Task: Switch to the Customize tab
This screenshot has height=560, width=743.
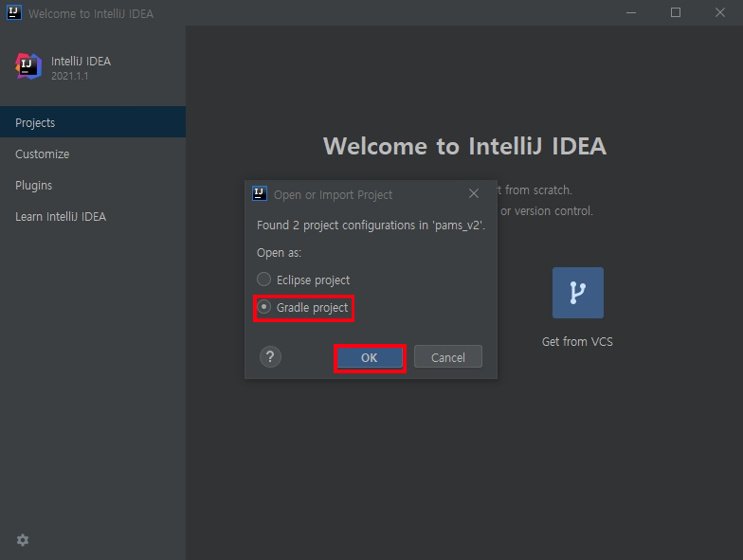Action: click(93, 154)
